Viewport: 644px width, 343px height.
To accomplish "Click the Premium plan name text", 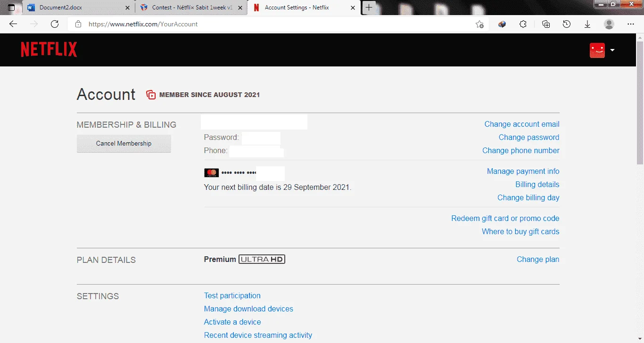I will coord(220,259).
